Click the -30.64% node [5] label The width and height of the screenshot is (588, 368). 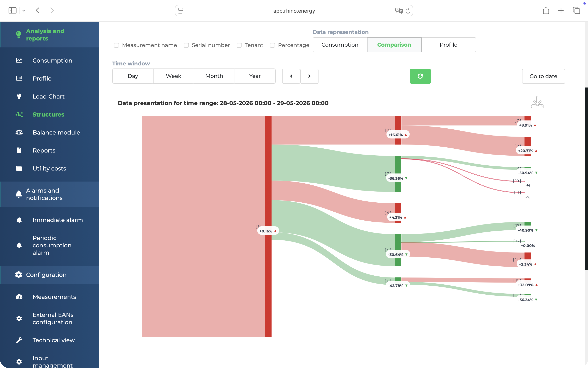(398, 255)
